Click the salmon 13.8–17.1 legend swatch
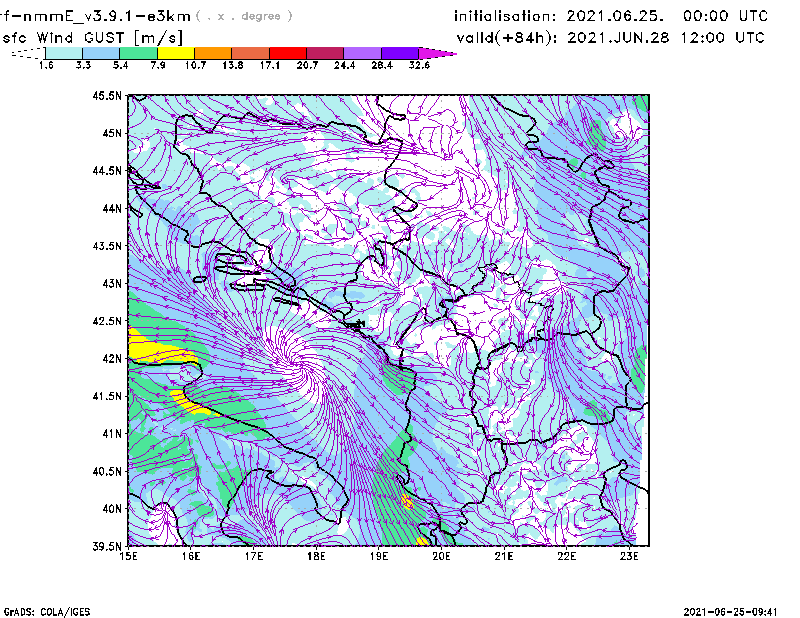 pos(251,53)
